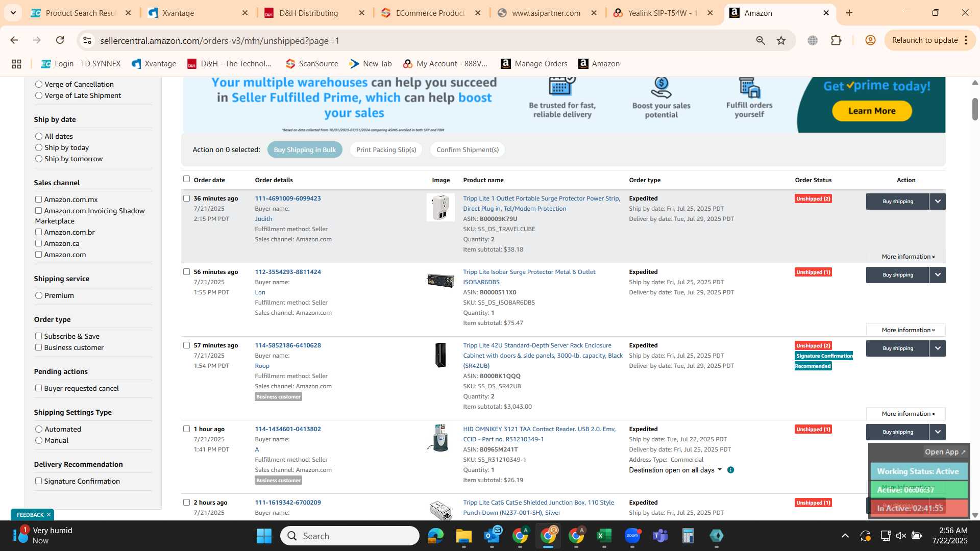
Task: Click the Tripp Lite rack enclosure thumbnail
Action: 440,355
